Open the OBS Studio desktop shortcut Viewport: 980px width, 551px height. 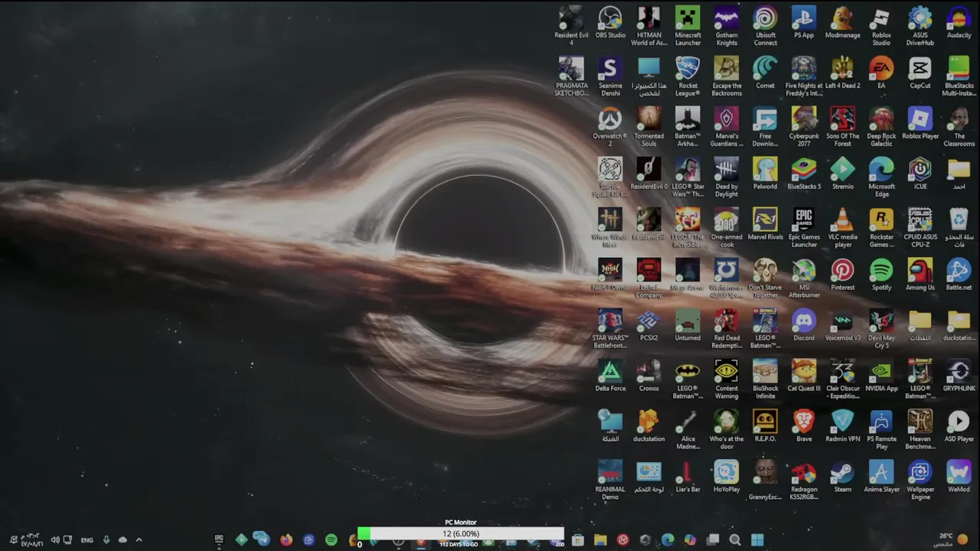click(x=610, y=22)
